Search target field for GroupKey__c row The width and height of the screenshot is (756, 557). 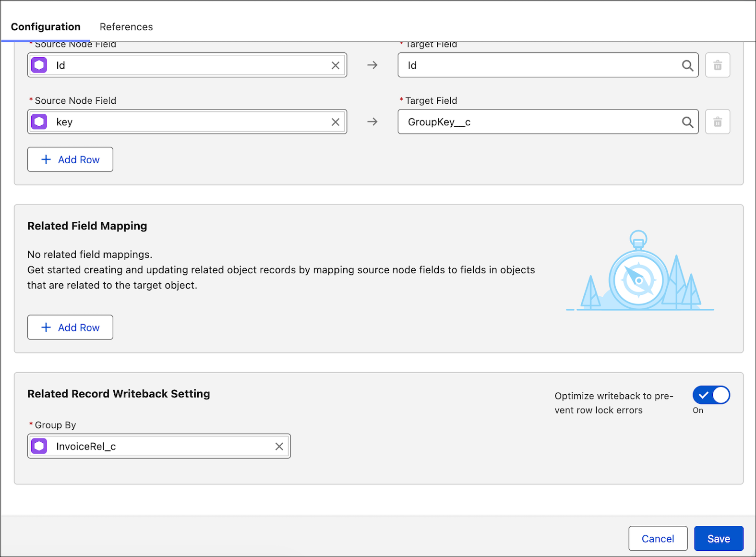click(687, 122)
